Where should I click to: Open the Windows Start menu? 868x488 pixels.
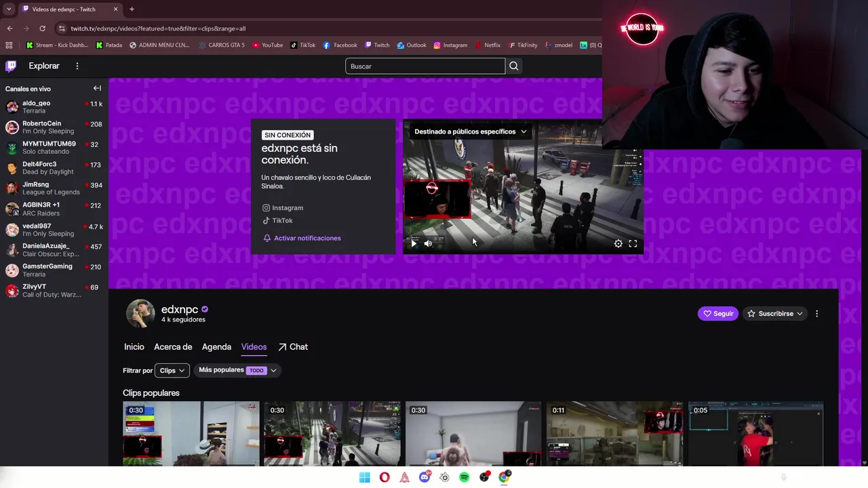click(x=364, y=477)
